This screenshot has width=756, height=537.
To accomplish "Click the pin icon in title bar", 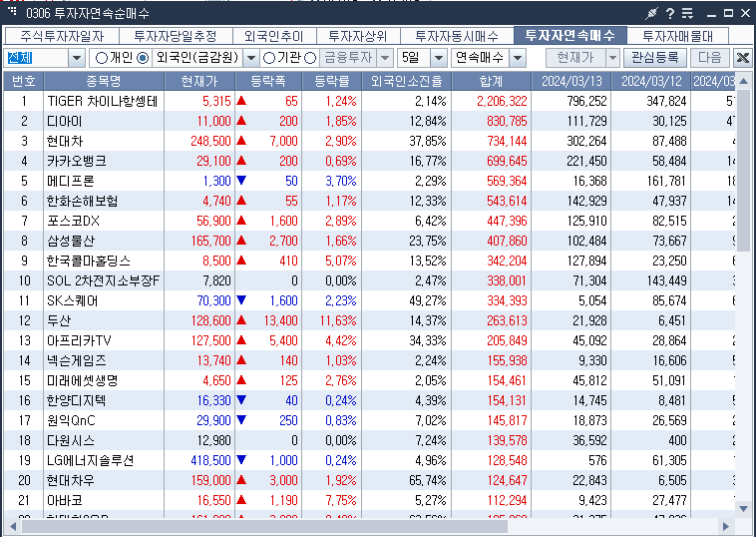I will click(x=652, y=14).
